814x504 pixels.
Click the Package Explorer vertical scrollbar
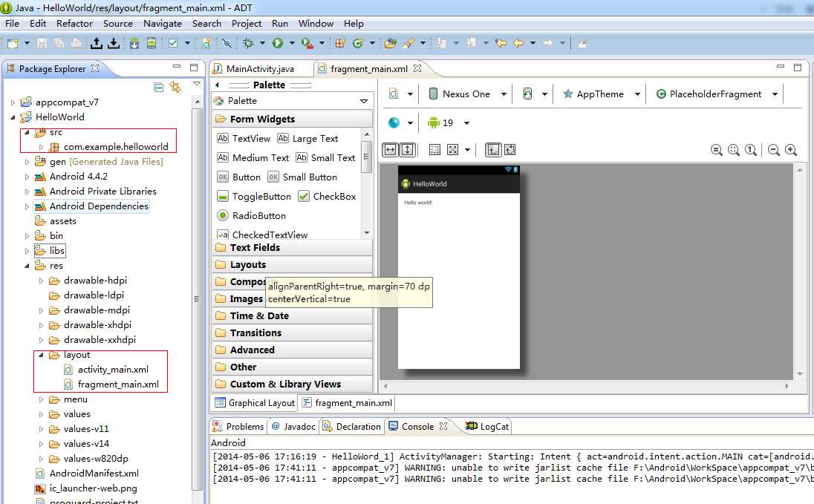tap(197, 299)
